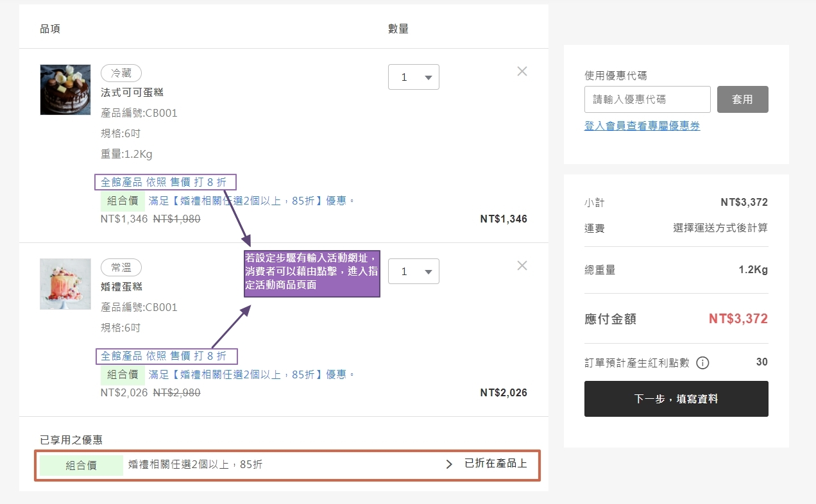Click the info icon beside 訂單預計產生紅利點數
Screen dimensions: 816x504
(x=702, y=363)
